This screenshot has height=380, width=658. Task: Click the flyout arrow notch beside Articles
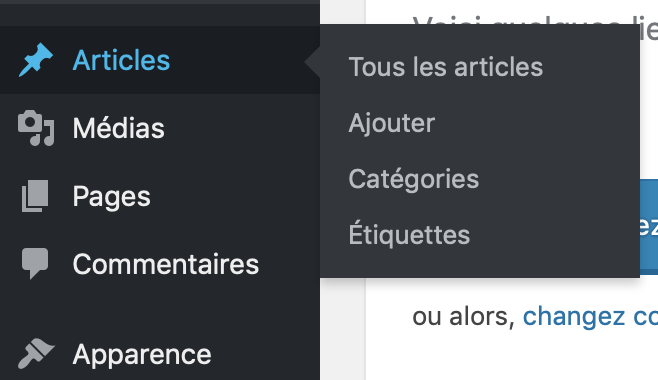click(313, 61)
